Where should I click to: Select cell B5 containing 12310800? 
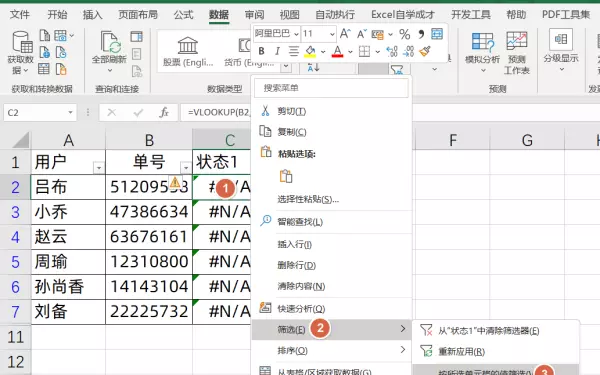click(149, 262)
